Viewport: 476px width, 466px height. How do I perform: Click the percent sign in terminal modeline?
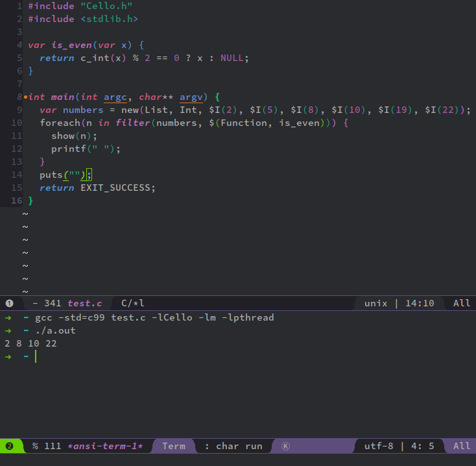click(x=35, y=446)
